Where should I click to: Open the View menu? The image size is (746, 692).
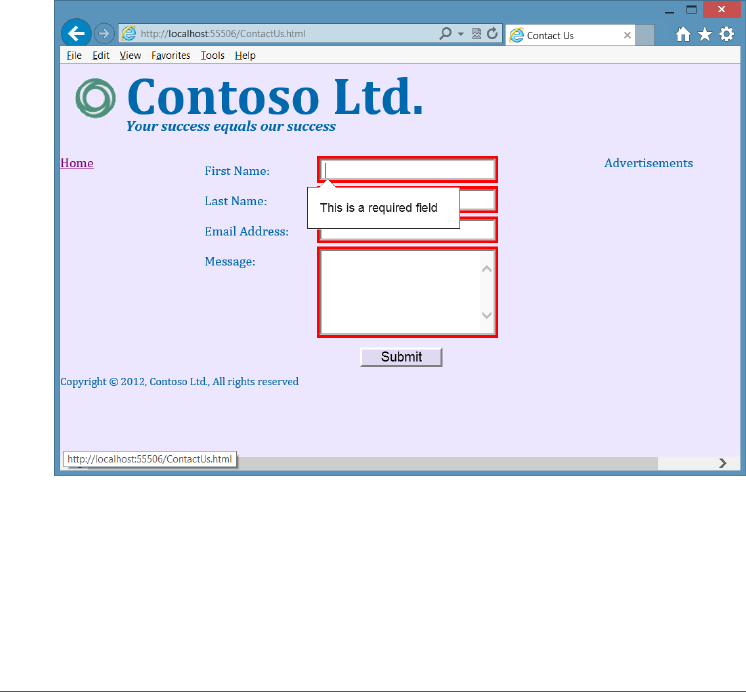pos(130,55)
